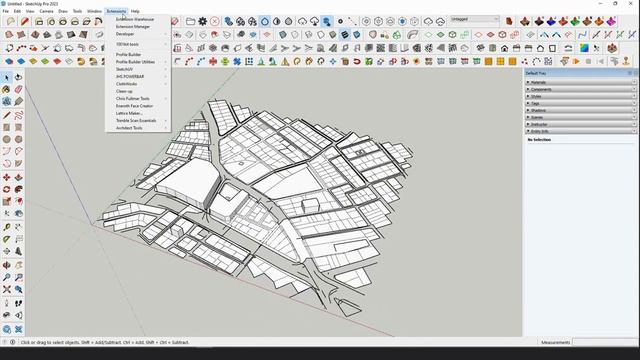Viewport: 640px width, 360px height.
Task: Pick the Tape Measure tool
Action: point(7,227)
